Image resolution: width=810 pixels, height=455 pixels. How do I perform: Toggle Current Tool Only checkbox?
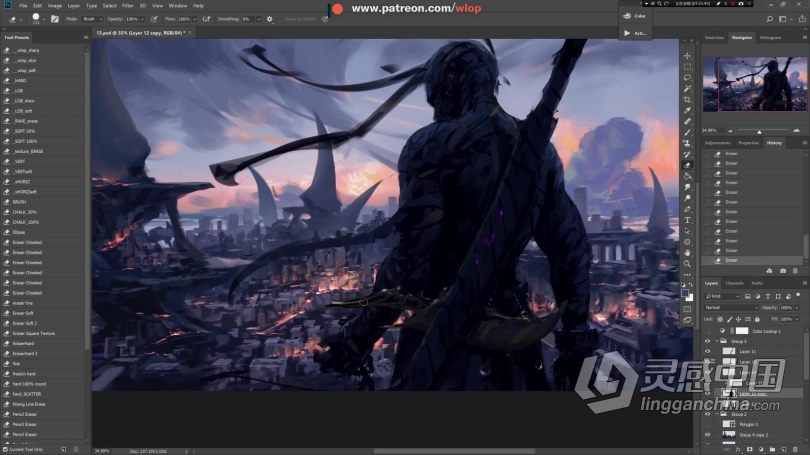click(x=6, y=449)
